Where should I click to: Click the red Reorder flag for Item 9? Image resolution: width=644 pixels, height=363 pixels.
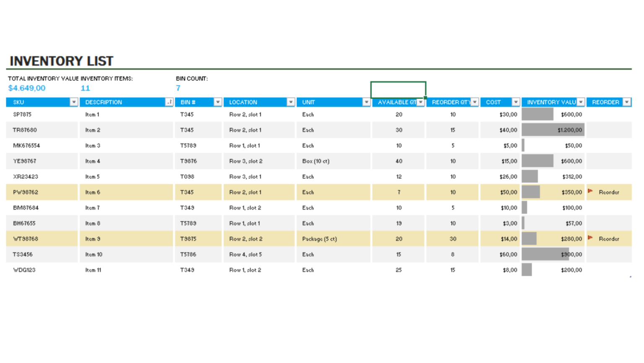click(x=591, y=239)
